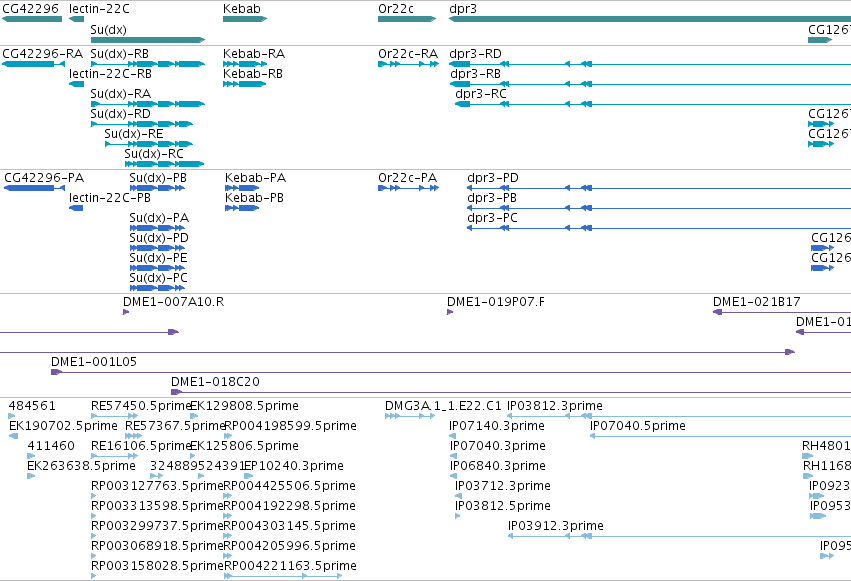Image resolution: width=851 pixels, height=581 pixels.
Task: Click the 484561 cDNA label
Action: click(x=32, y=406)
